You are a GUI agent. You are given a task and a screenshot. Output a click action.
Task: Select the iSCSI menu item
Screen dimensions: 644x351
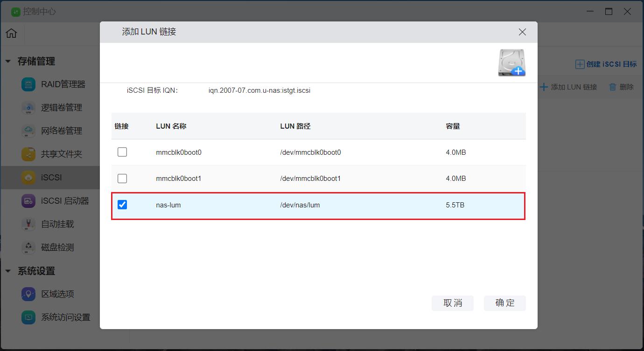click(51, 178)
